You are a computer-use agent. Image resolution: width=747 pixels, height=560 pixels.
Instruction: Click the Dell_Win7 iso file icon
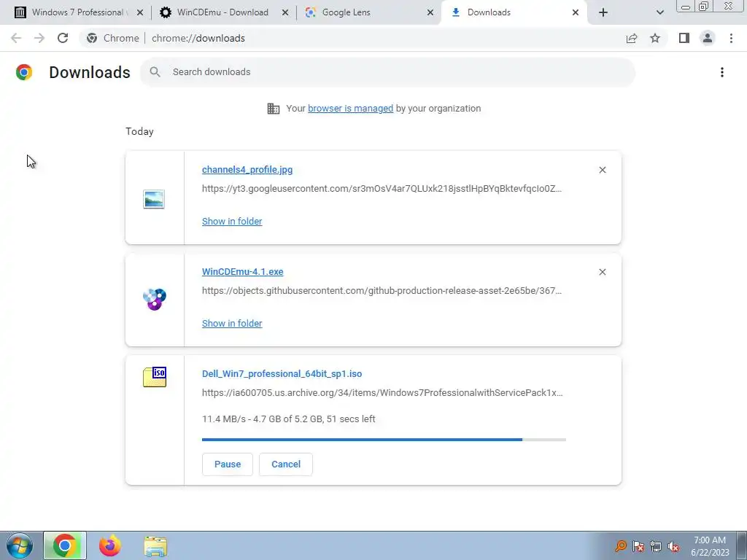coord(155,377)
